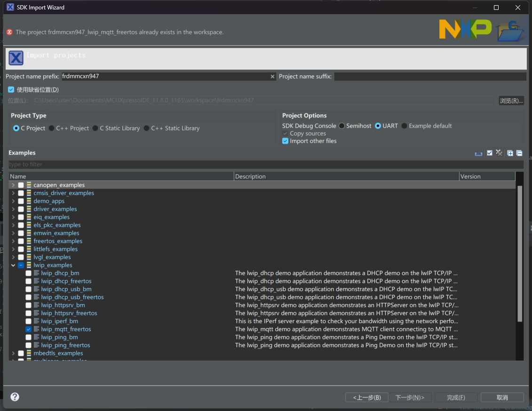Click the help question mark icon
The width and height of the screenshot is (532, 411).
pos(15,397)
